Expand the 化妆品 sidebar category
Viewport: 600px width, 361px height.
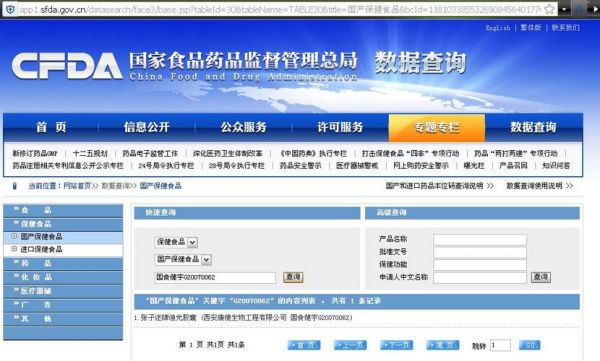[63, 277]
